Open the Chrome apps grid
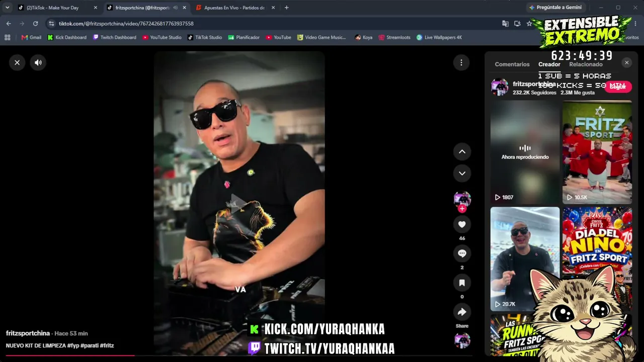This screenshot has width=644, height=362. [x=7, y=37]
